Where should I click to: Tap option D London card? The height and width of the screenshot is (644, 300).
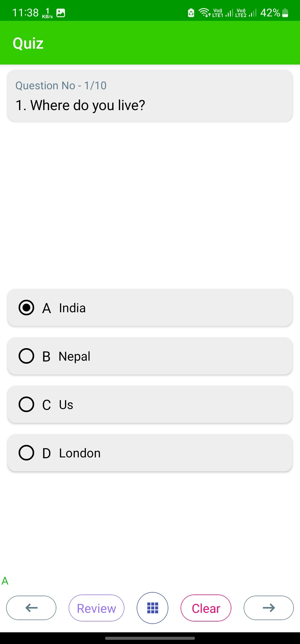click(150, 453)
